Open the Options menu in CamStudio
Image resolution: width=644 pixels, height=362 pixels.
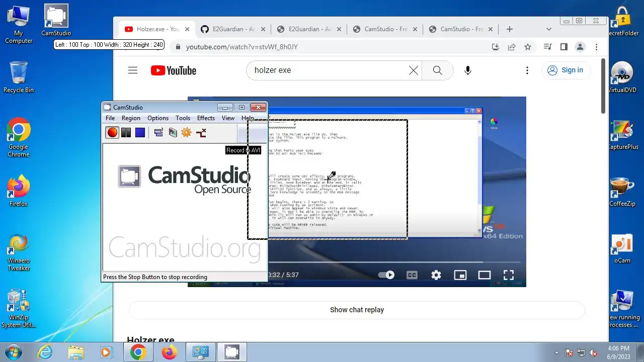tap(158, 118)
